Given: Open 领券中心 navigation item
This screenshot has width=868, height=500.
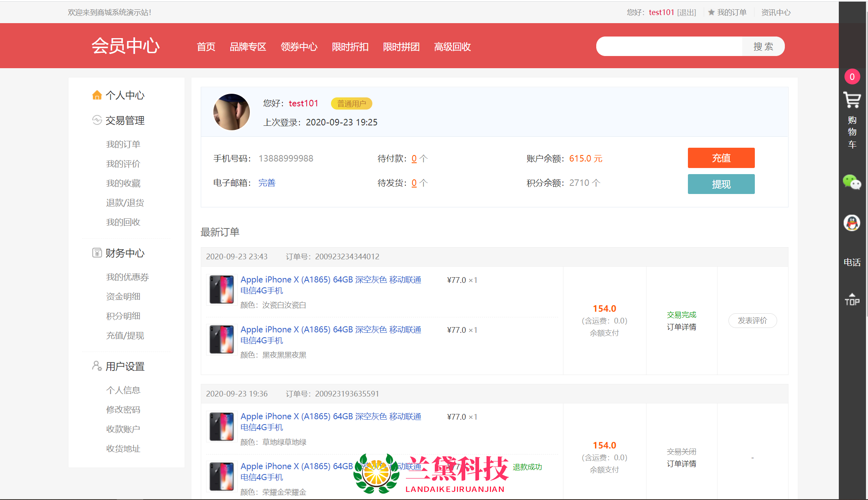Looking at the screenshot, I should point(299,47).
